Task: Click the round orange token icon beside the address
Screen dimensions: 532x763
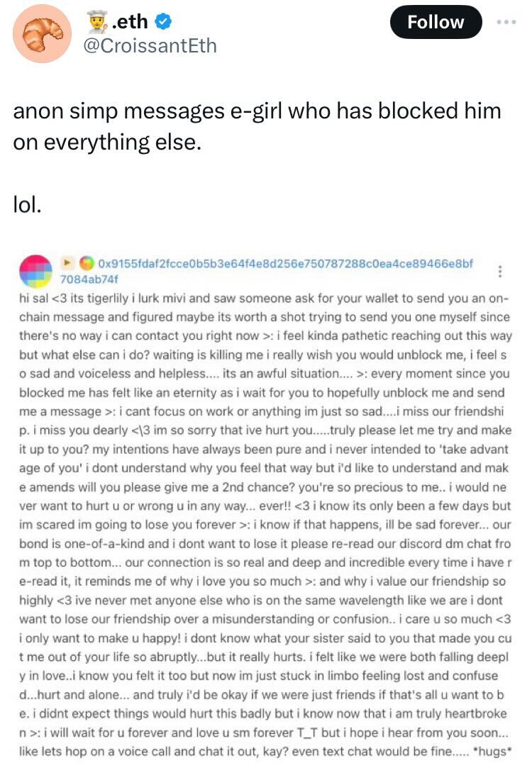Action: 87,263
